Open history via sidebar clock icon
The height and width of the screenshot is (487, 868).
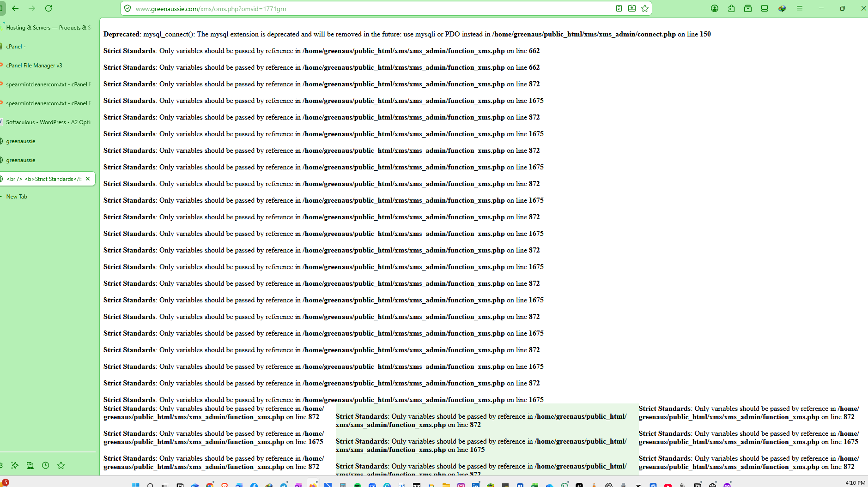[x=45, y=465]
